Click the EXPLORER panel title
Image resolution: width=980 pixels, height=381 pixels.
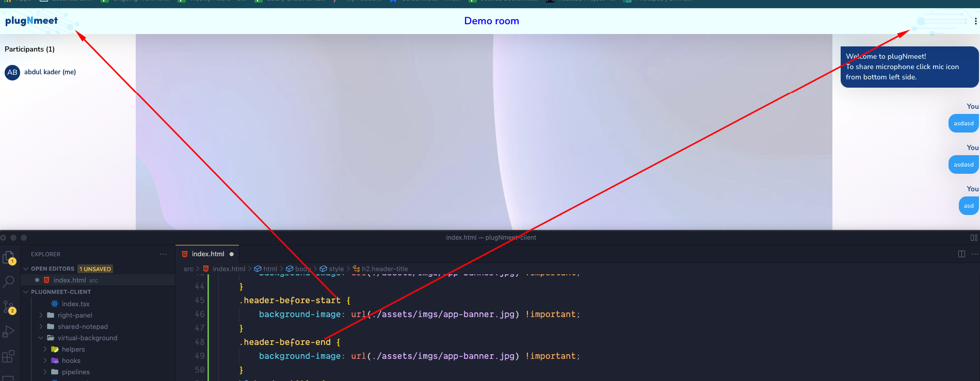pyautogui.click(x=45, y=254)
